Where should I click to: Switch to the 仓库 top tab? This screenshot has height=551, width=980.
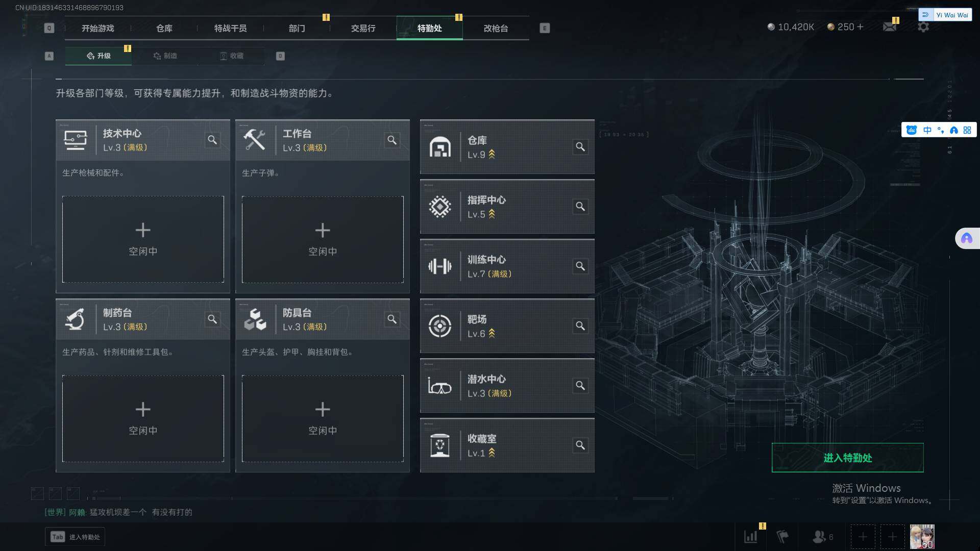click(164, 28)
